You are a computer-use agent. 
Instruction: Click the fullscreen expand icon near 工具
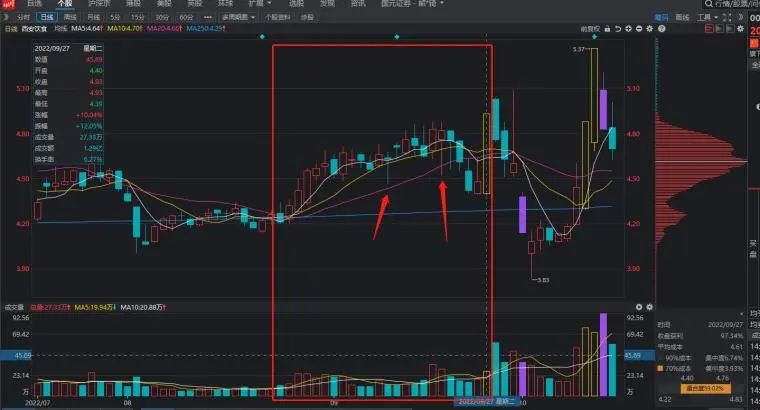pyautogui.click(x=724, y=17)
